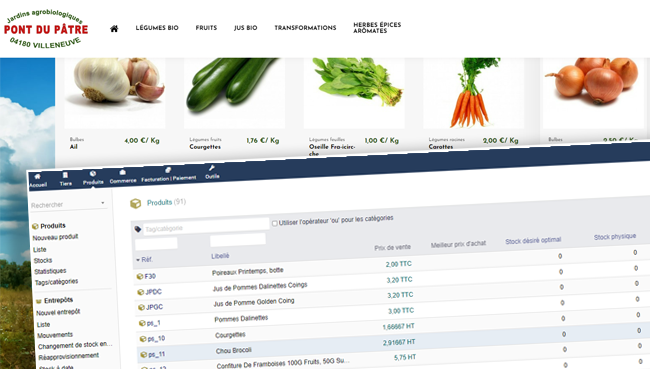Open Changement de stock en... link
650x369 pixels.
coord(75,345)
